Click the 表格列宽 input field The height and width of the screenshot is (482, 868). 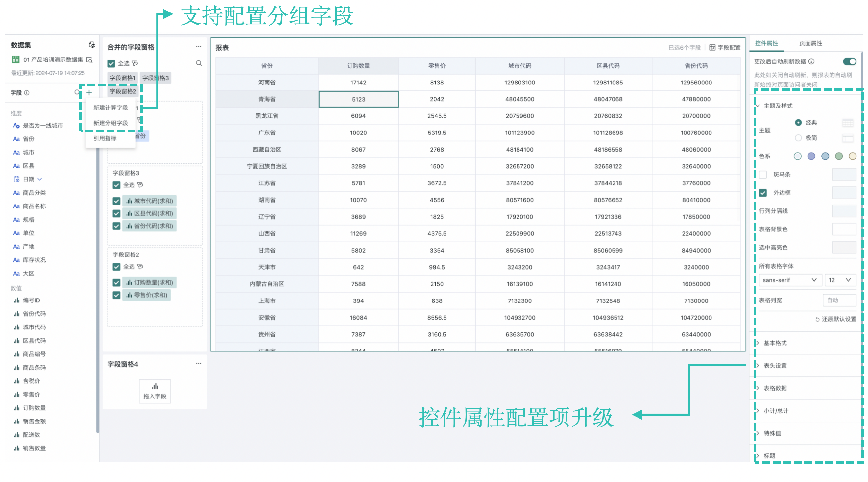click(x=839, y=300)
